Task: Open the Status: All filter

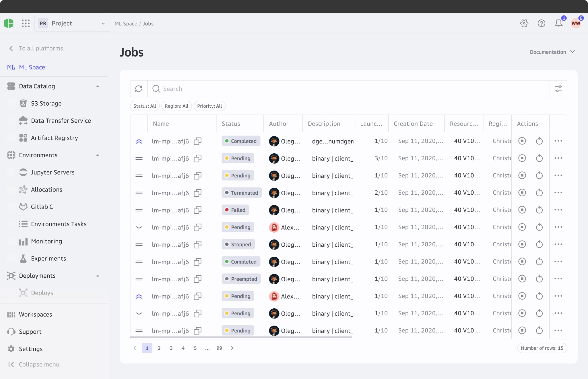Action: [145, 106]
